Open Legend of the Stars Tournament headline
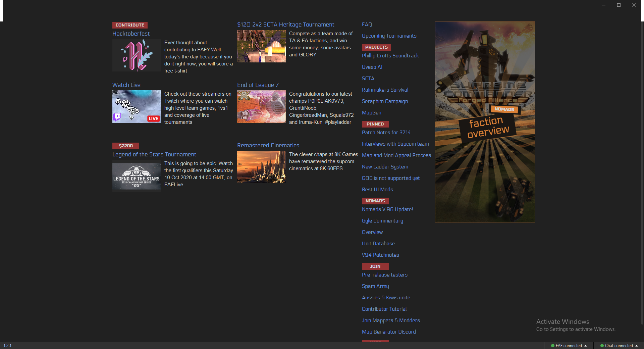 [x=154, y=154]
